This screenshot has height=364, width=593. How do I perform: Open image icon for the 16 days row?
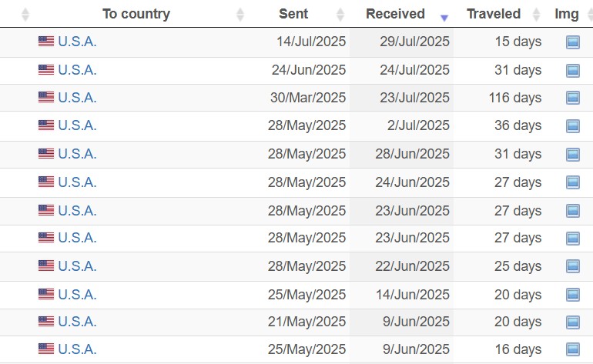tap(572, 349)
